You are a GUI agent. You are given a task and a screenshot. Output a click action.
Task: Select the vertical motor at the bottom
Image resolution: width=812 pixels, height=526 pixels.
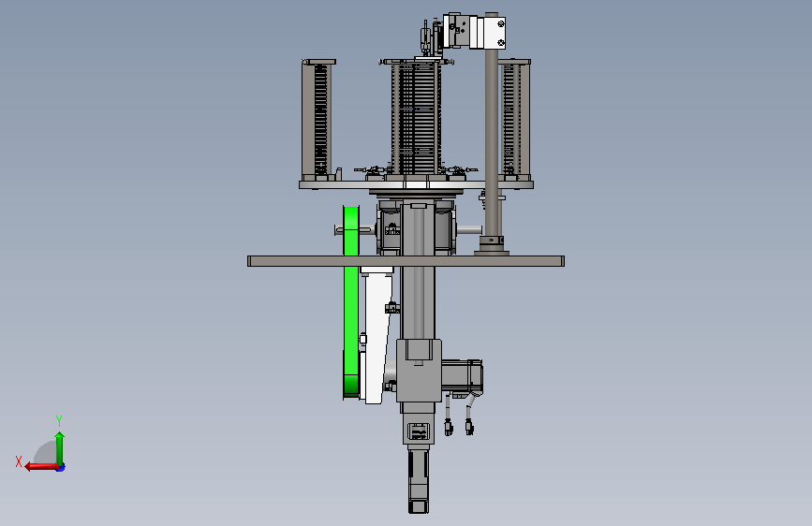click(x=419, y=481)
